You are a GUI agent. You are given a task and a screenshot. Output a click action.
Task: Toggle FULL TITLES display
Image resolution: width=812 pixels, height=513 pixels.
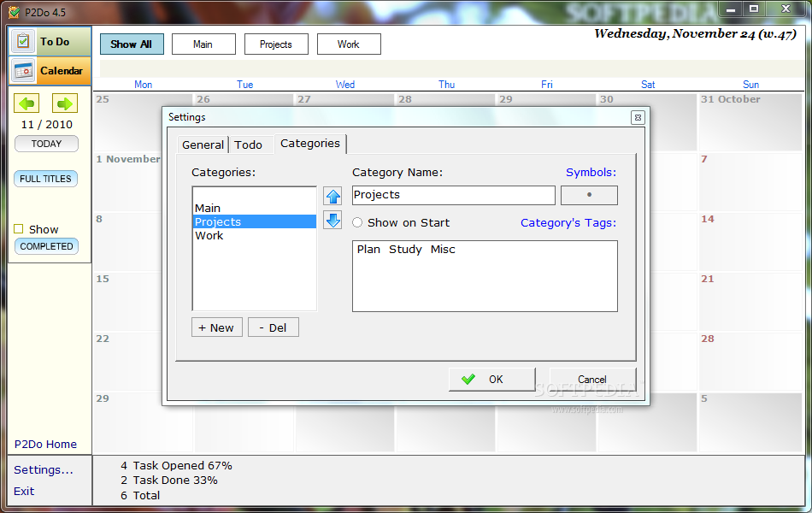pyautogui.click(x=45, y=179)
